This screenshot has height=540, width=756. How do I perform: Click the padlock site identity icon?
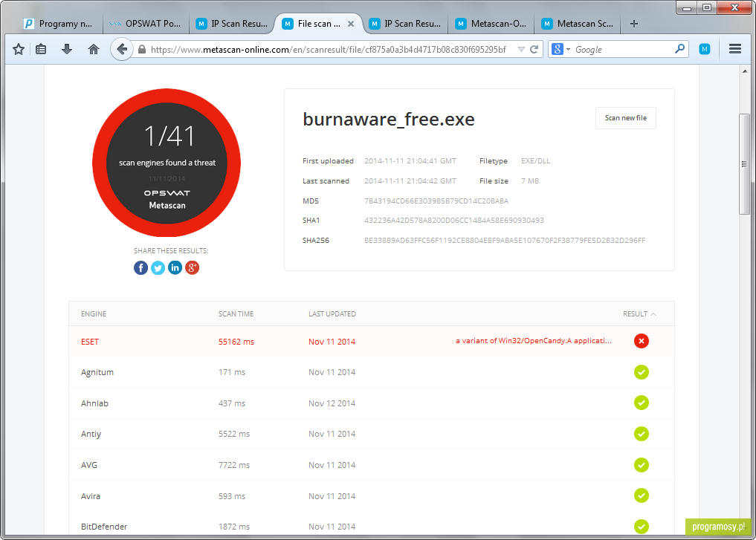pos(142,49)
